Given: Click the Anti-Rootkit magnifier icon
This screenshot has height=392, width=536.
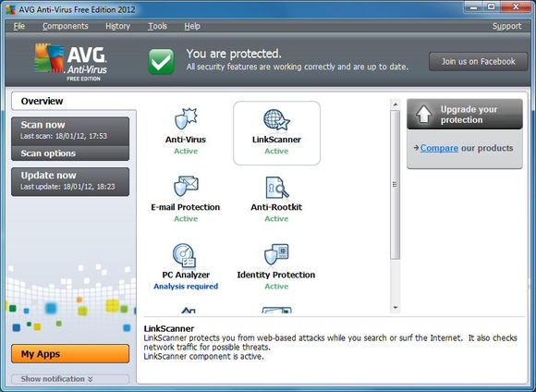Looking at the screenshot, I should (277, 187).
